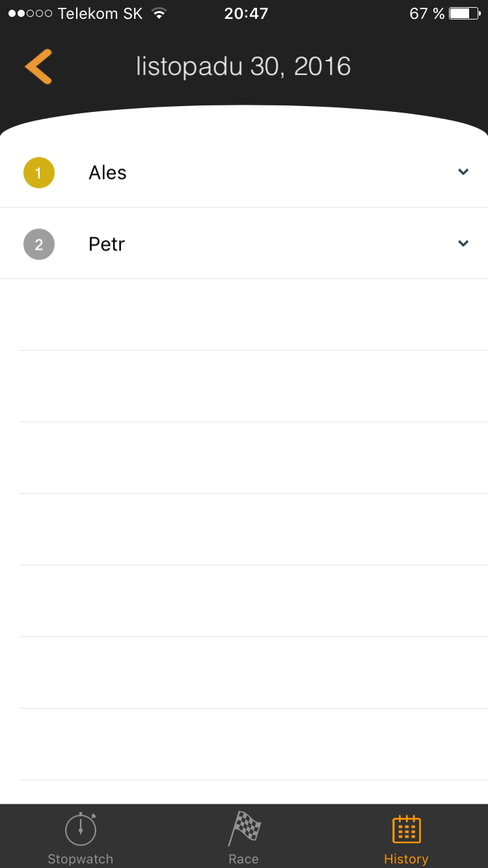Image resolution: width=488 pixels, height=868 pixels.
Task: Tap the orange back arrow
Action: coord(38,66)
